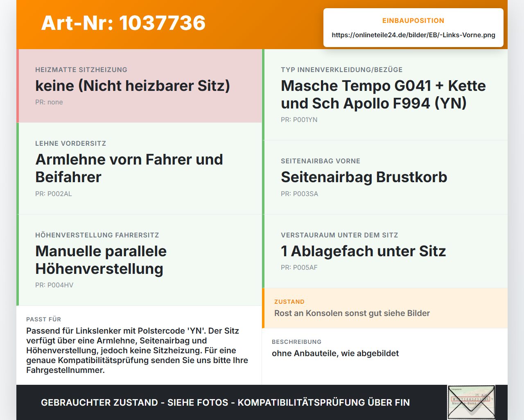524x420 pixels.
Task: Click the HÖHENVERSTELLUNG FAHRERSITZ label
Action: coord(97,235)
